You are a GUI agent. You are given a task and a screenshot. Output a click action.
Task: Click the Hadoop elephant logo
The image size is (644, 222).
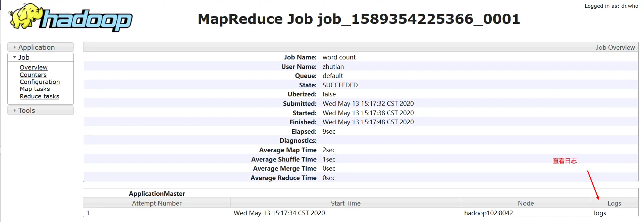pos(71,18)
